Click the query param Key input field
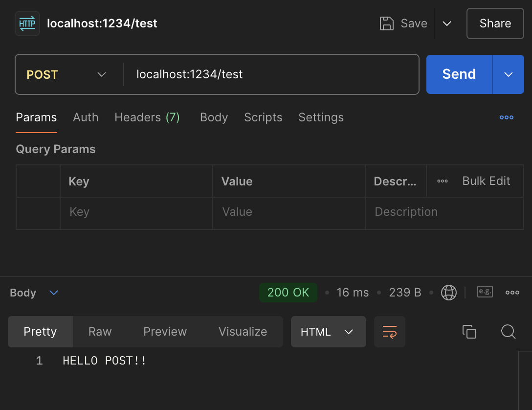Viewport: 532px width, 410px height. (136, 212)
